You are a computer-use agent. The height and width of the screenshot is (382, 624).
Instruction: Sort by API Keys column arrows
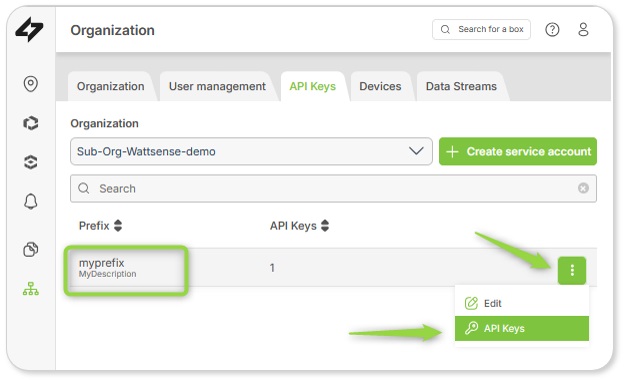point(325,226)
